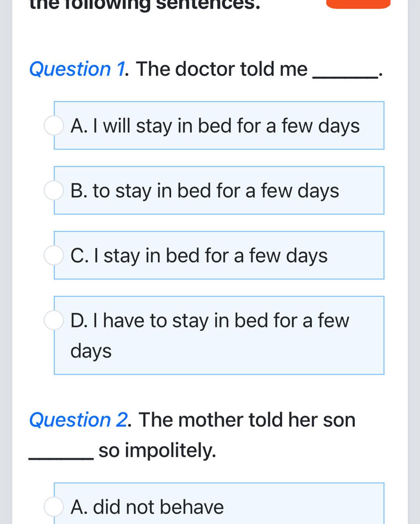Select radio button for option C, Question 1

[x=54, y=255]
